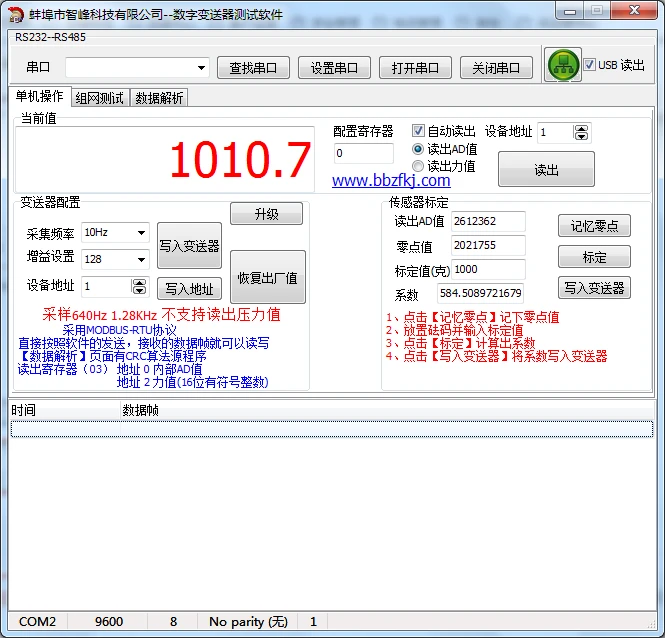Select the 读出AD值 radio button
Screen dimensions: 665x638
tap(419, 149)
